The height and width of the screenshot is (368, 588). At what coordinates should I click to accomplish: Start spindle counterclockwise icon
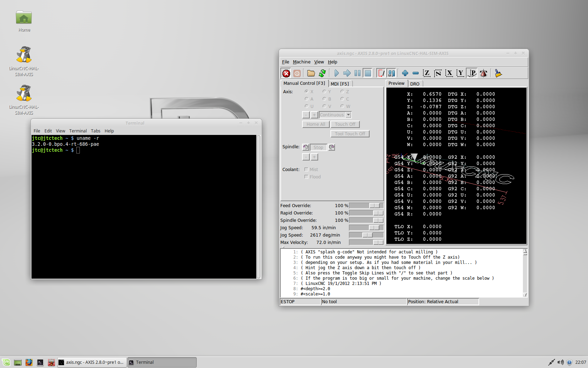point(306,147)
